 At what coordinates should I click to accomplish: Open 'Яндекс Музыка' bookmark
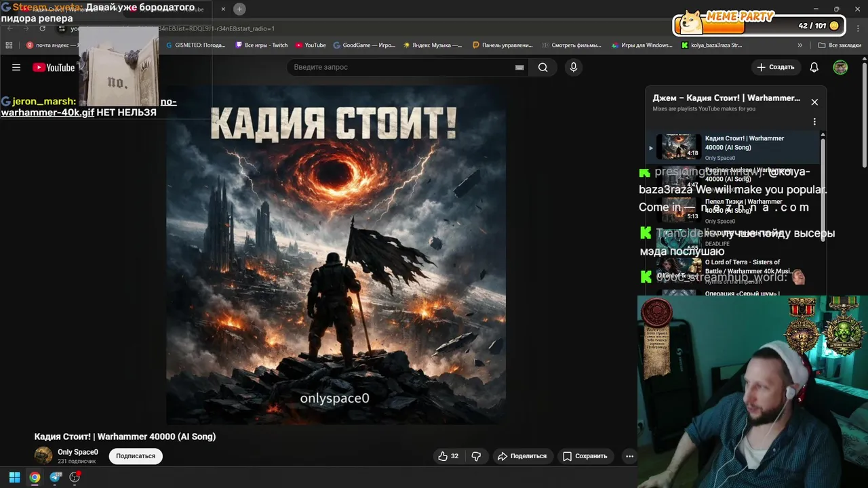pyautogui.click(x=433, y=45)
